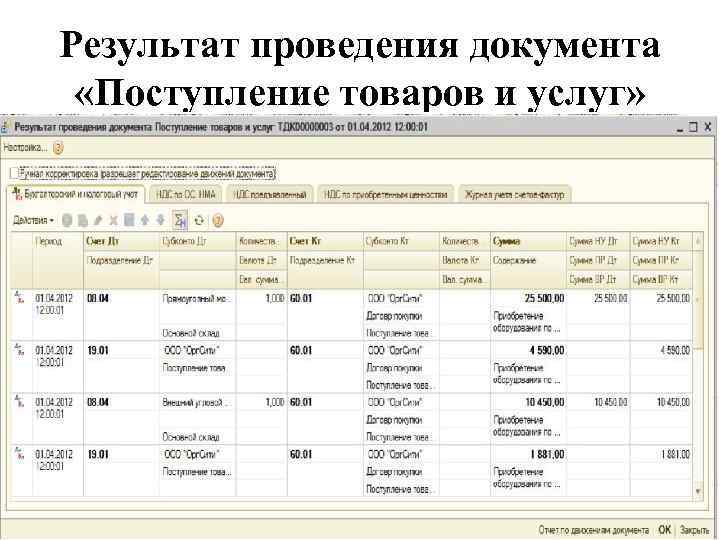
Task: Click the Закрыть button
Action: 694,530
